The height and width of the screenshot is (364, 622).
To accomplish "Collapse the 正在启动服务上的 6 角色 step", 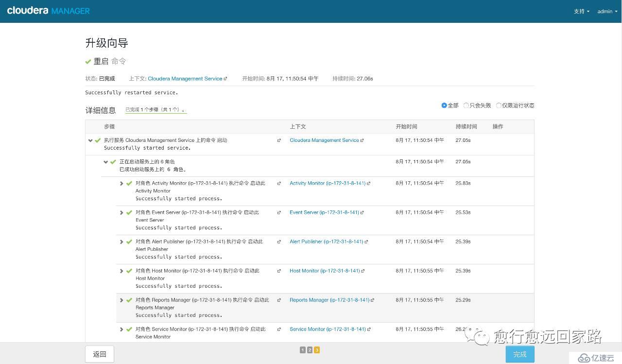I will [105, 162].
